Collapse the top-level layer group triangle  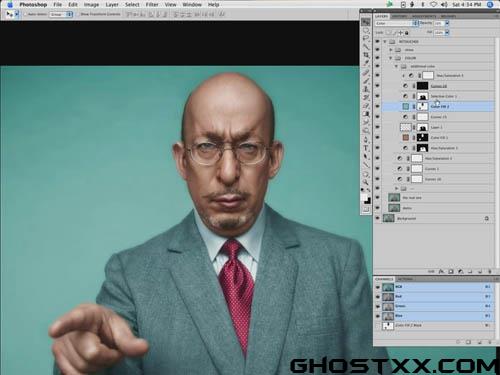pos(385,42)
